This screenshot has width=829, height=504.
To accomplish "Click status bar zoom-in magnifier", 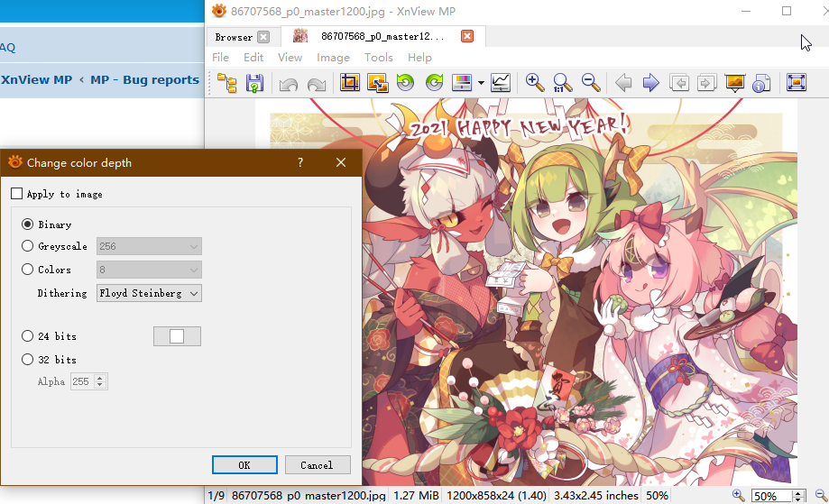I will click(x=738, y=495).
